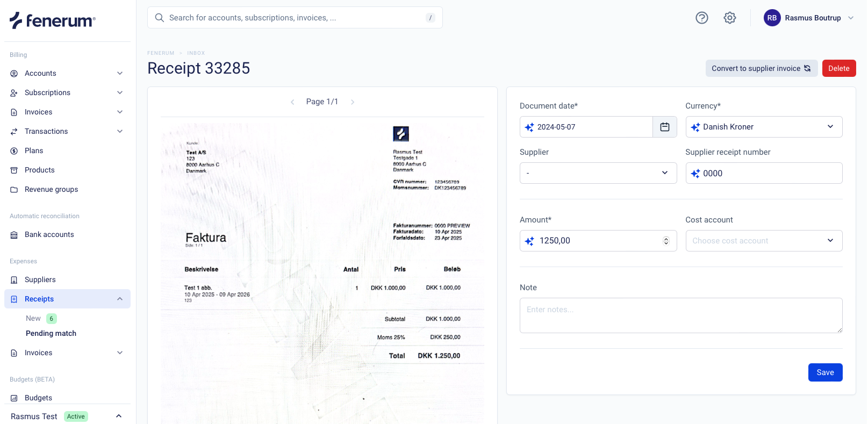Viewport: 868px width, 424px height.
Task: Click into the Note text area
Action: [x=680, y=315]
